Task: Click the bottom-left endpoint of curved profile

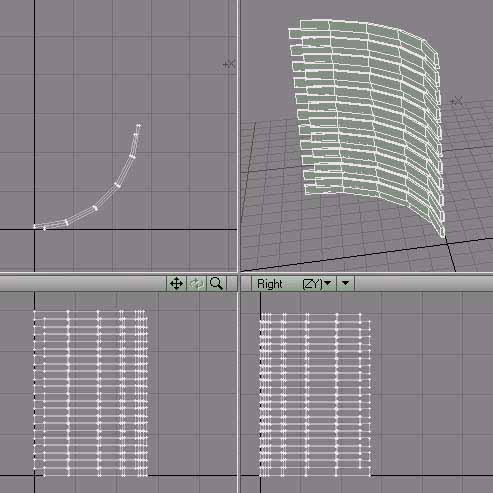Action: pyautogui.click(x=35, y=226)
